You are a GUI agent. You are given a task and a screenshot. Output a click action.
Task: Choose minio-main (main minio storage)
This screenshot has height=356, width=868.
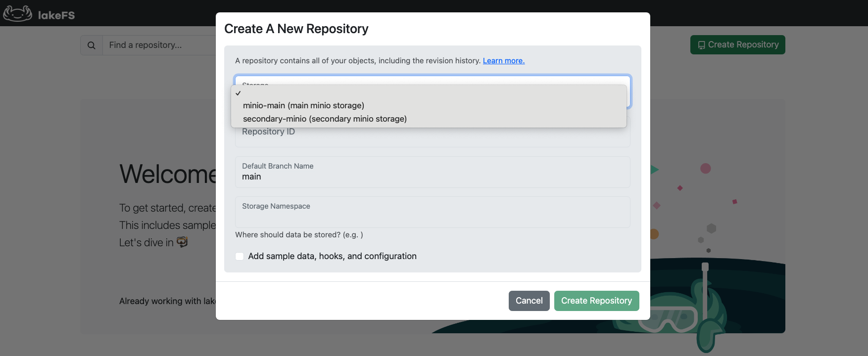point(303,105)
